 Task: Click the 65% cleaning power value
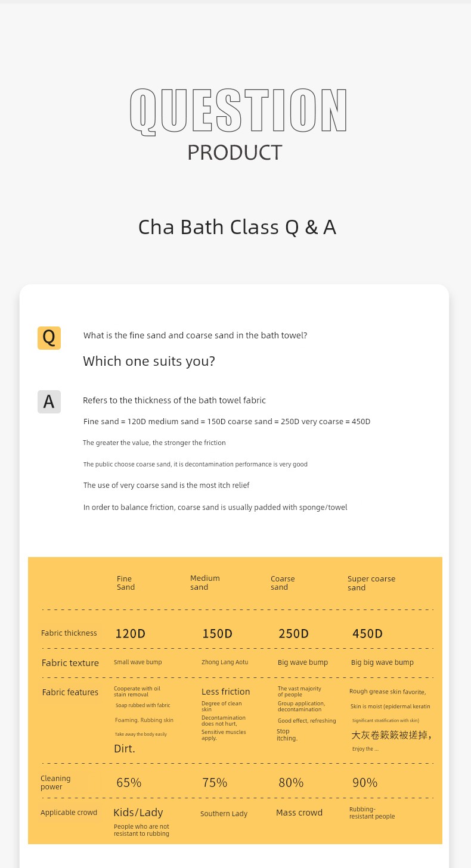(x=129, y=783)
